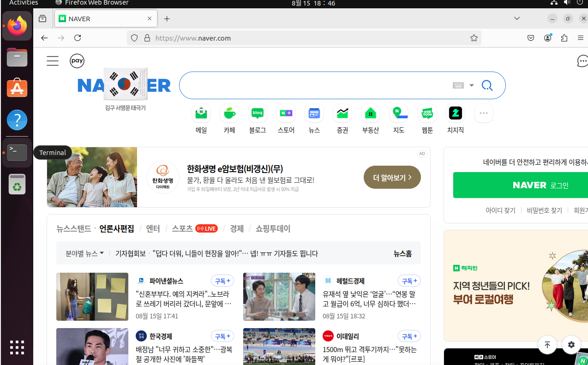Open the Store (스토어) shortcut icon

pyautogui.click(x=286, y=113)
